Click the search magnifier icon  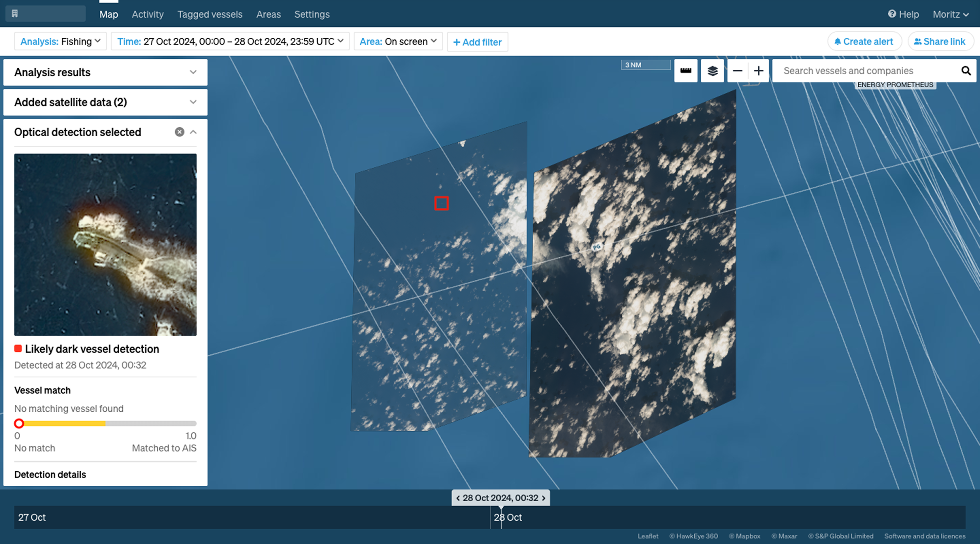966,71
